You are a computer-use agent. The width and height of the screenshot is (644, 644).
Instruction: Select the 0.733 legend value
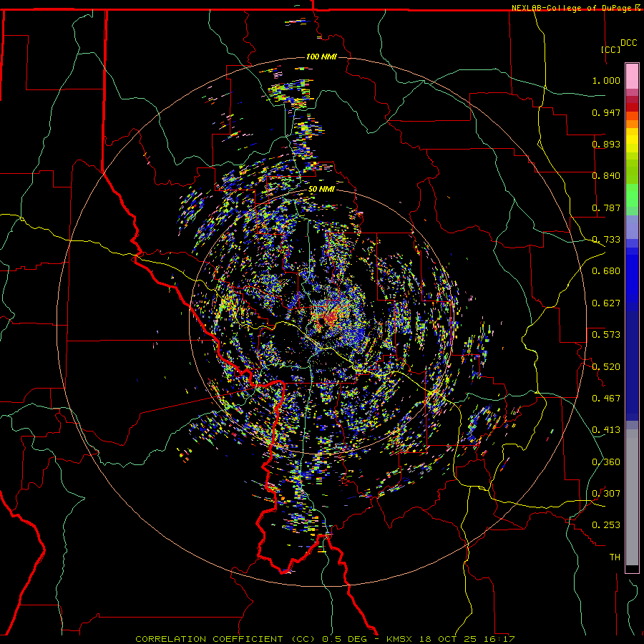(606, 240)
